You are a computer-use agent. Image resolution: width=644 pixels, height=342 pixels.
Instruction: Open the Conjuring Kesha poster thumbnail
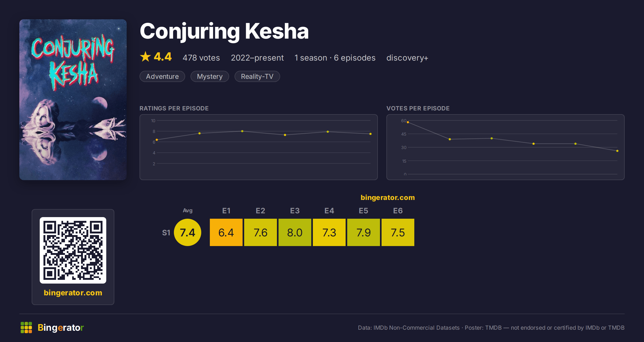(73, 100)
